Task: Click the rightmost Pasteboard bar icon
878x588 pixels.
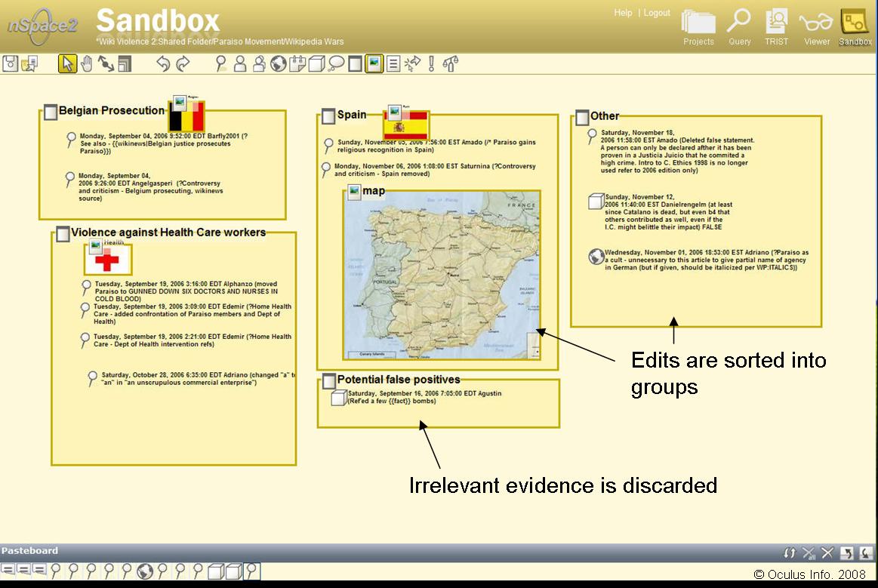Action: coord(865,553)
